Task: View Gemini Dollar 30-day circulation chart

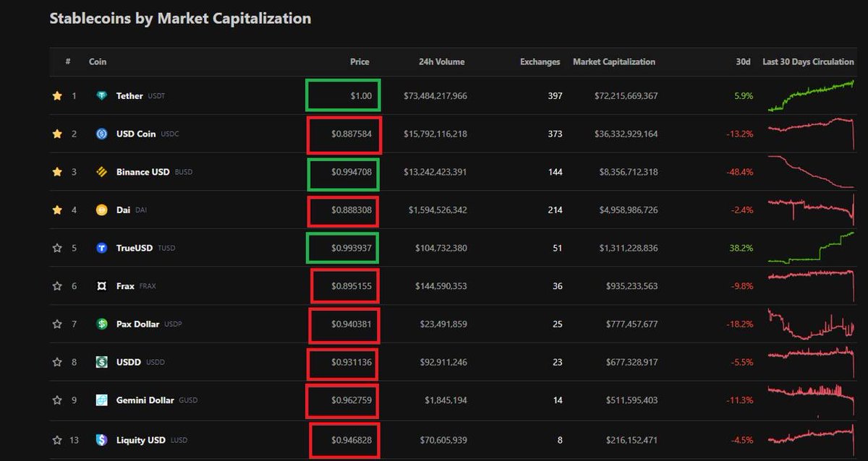Action: tap(811, 400)
